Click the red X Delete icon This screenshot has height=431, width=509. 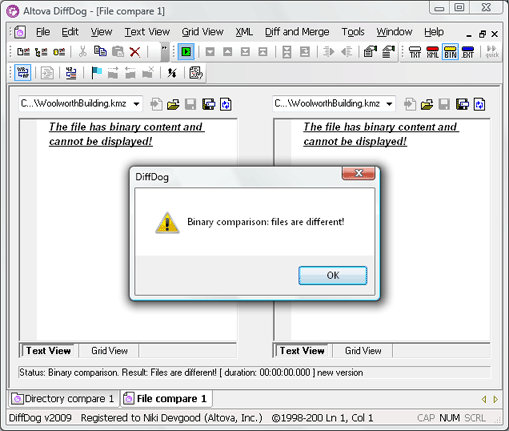135,52
